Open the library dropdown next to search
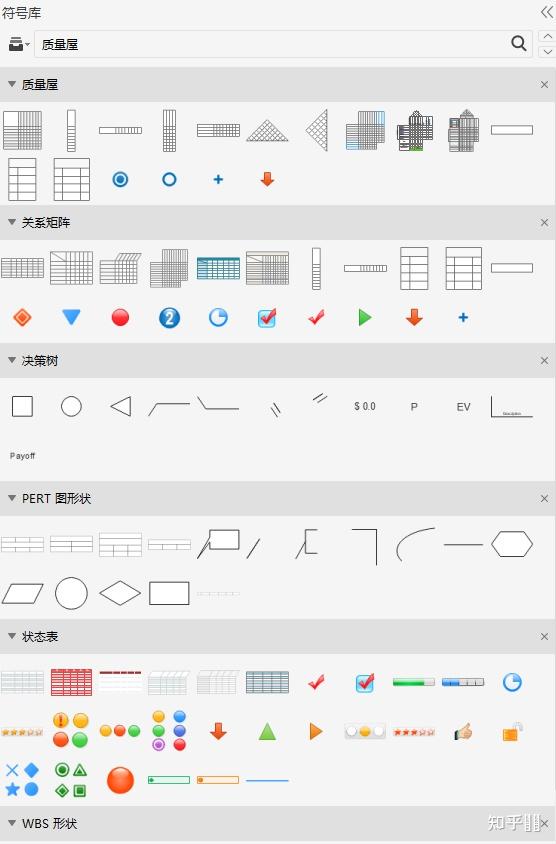Screen dimensions: 556x844 point(19,44)
